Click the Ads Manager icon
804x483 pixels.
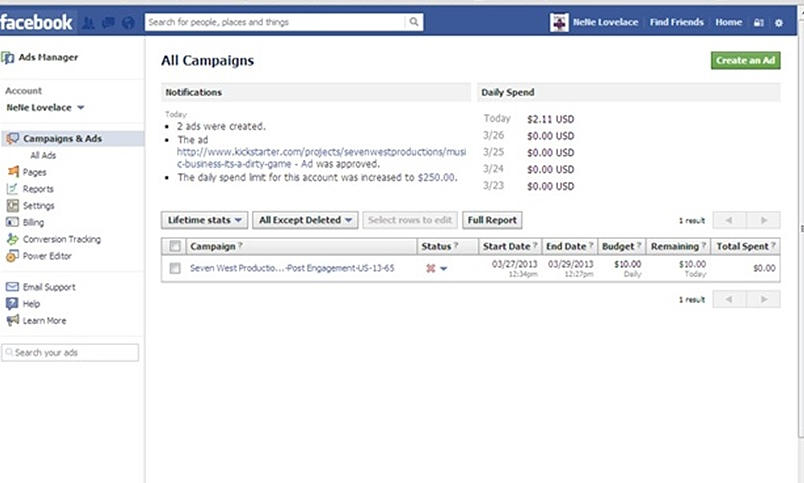pyautogui.click(x=8, y=57)
